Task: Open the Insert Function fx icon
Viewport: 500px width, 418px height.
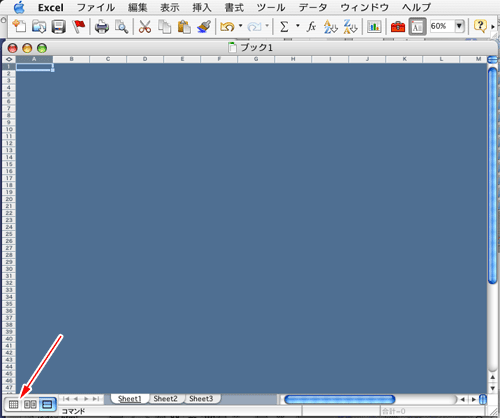Action: click(311, 27)
